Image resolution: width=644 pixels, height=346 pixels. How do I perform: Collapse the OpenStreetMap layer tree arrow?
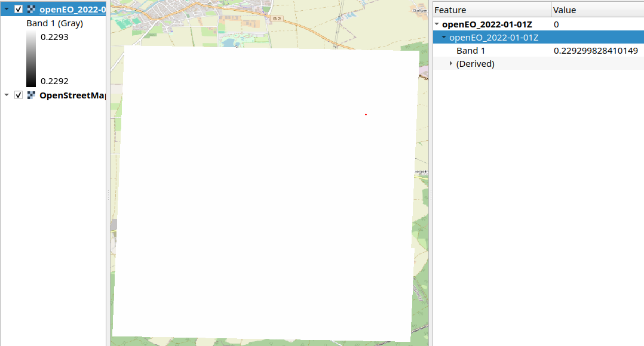tap(7, 95)
